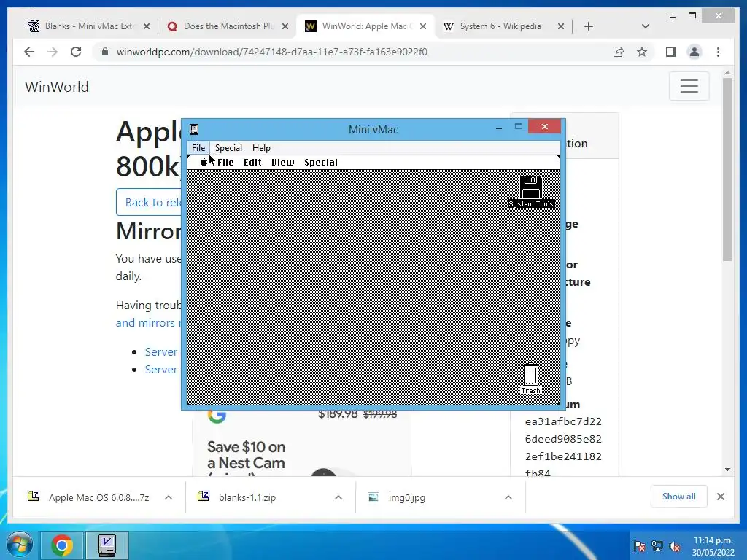Open the network tray icon
Viewport: 747px width, 560px height.
[x=657, y=546]
